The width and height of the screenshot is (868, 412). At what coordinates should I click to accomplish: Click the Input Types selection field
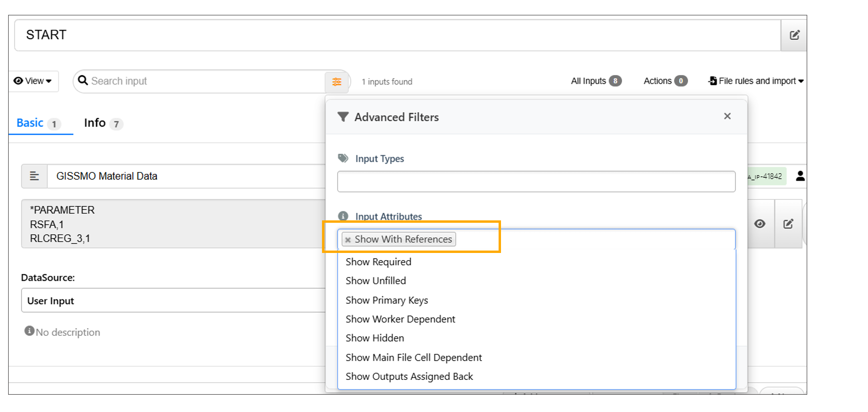[x=536, y=182]
